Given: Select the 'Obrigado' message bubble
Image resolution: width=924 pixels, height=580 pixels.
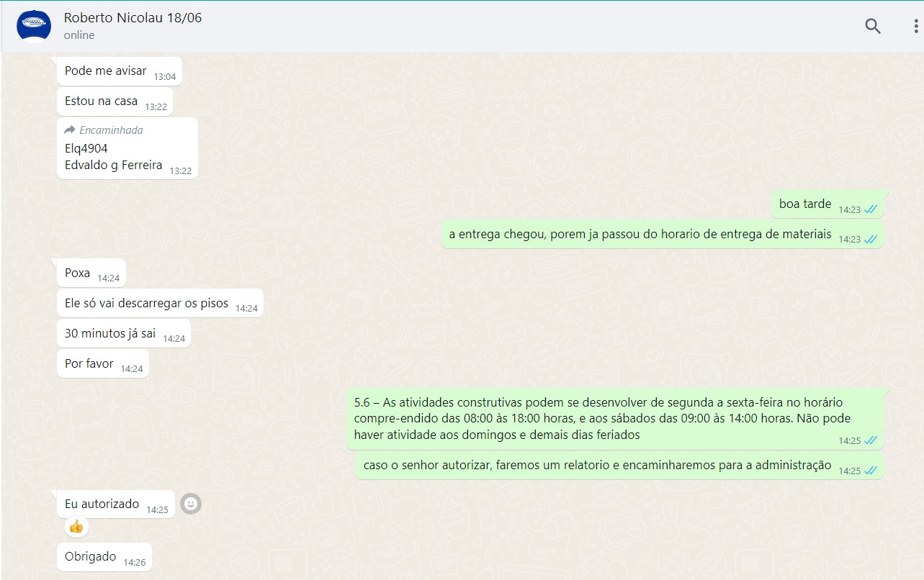Looking at the screenshot, I should (x=91, y=557).
